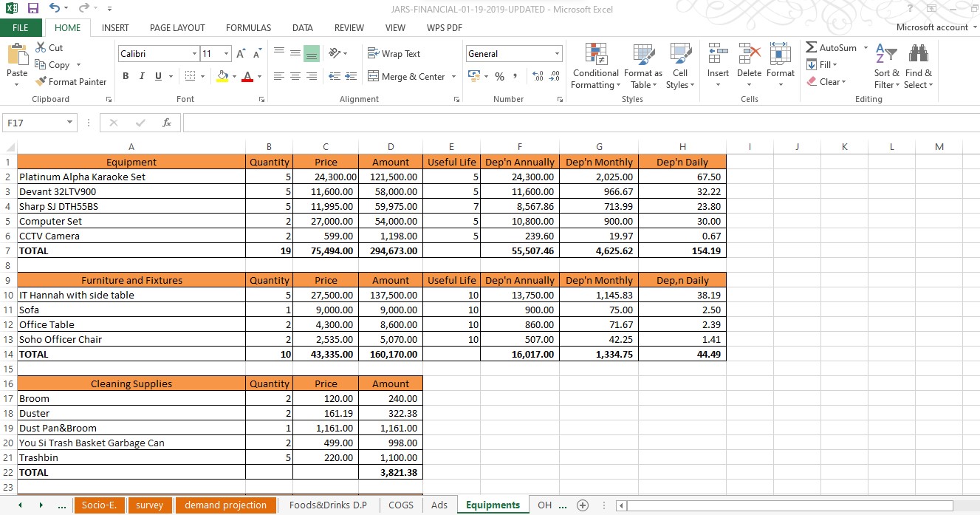
Task: Click the Format Painter brush icon
Action: 41,82
